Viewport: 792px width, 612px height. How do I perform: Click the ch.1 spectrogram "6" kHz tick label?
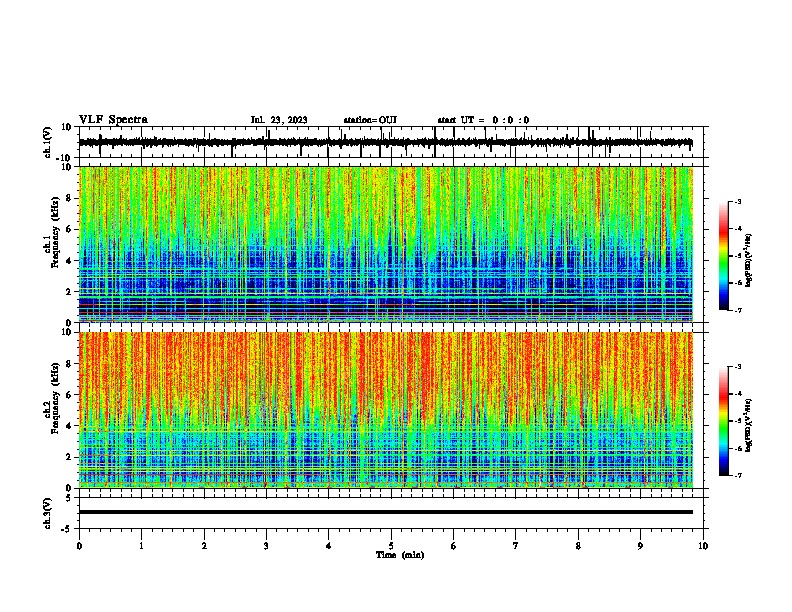pyautogui.click(x=69, y=229)
